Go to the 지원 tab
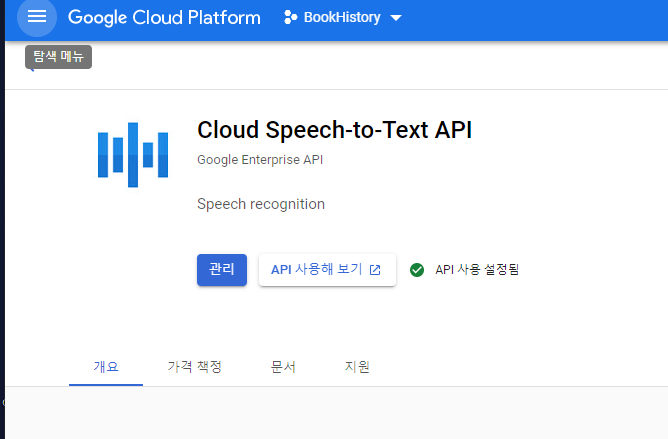This screenshot has height=439, width=668. click(357, 367)
